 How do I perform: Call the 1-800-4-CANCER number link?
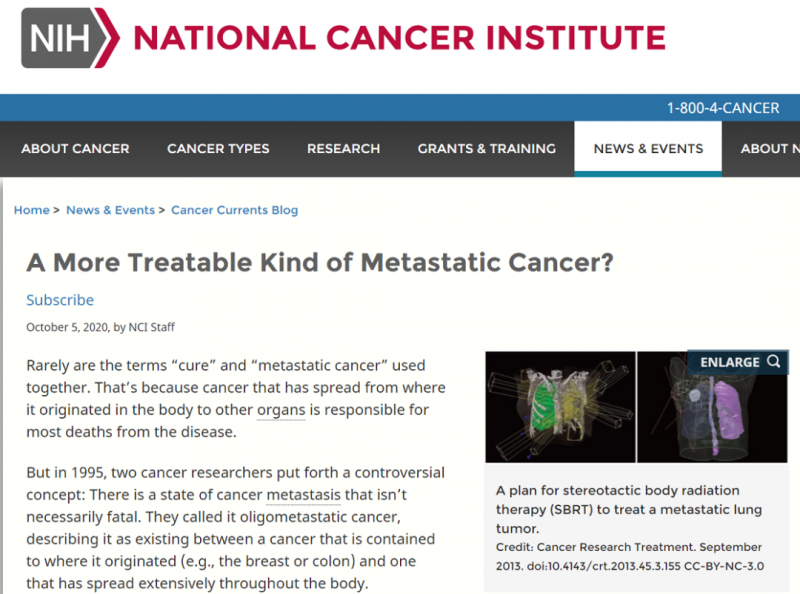click(723, 108)
